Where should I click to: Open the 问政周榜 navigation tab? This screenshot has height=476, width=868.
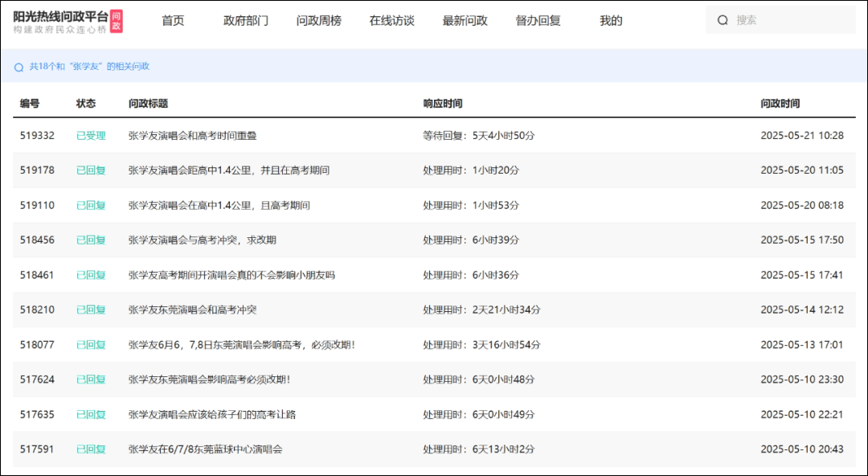point(318,21)
